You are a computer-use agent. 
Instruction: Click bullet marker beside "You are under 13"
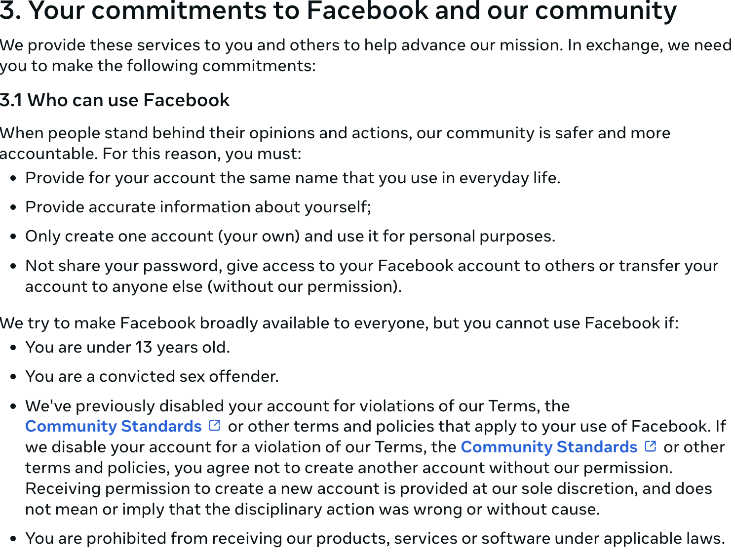coord(14,348)
